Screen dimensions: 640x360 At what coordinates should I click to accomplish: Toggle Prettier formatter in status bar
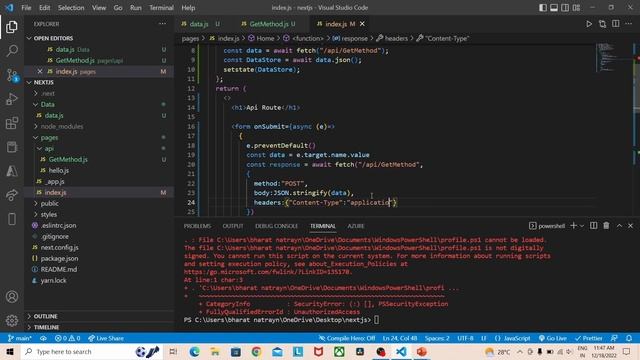(x=589, y=338)
